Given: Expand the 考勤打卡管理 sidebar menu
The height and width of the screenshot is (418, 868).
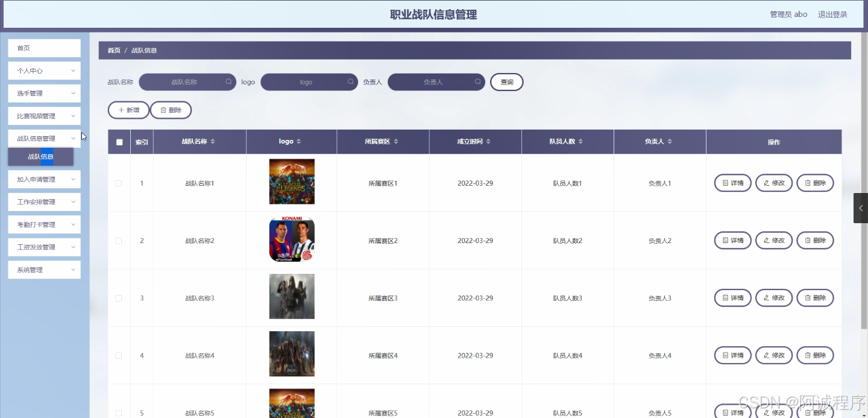Looking at the screenshot, I should 44,224.
